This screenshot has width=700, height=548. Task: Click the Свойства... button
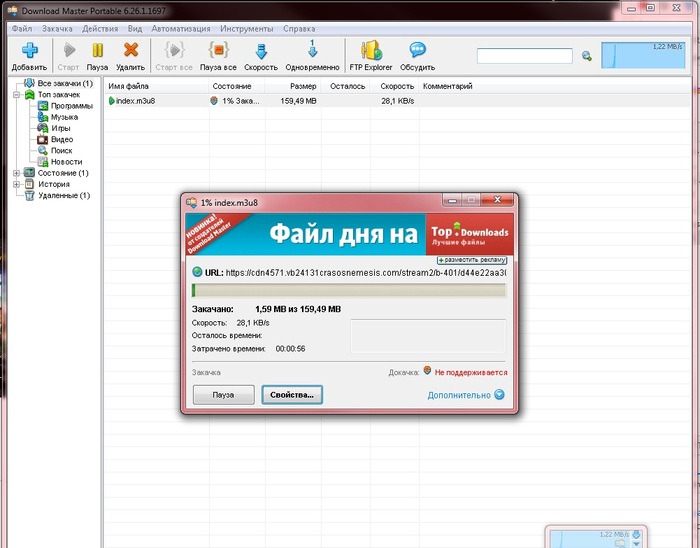[292, 395]
